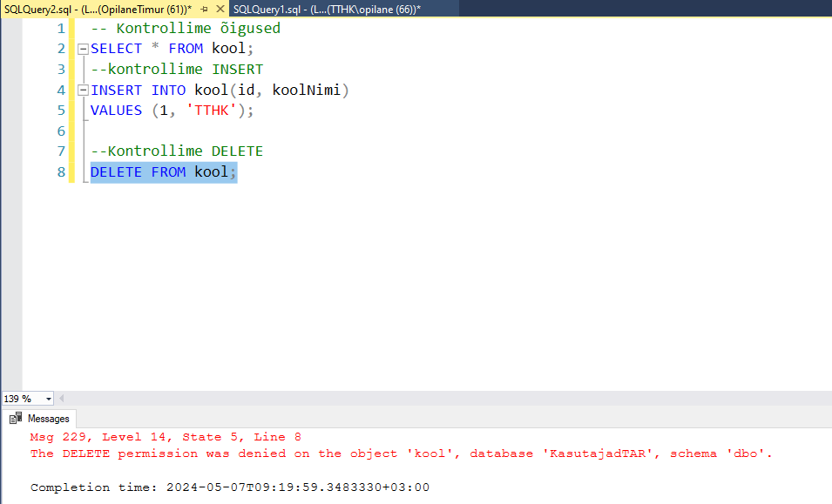Click line number 8 in the gutter
This screenshot has height=504, width=832.
pyautogui.click(x=61, y=172)
